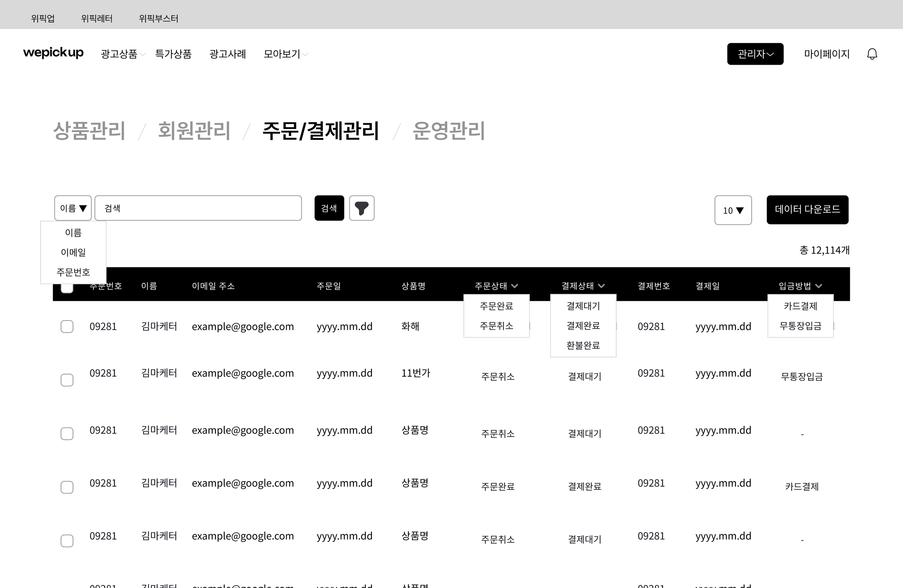Viewport: 903px width, 588px height.
Task: Select 주문완료 in order status filter
Action: tap(496, 306)
